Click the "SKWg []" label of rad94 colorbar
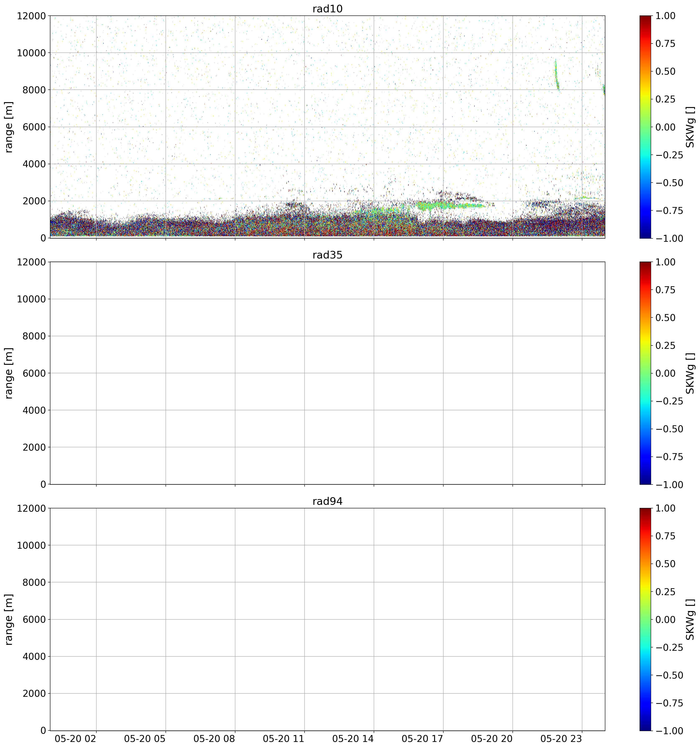Image resolution: width=700 pixels, height=748 pixels. tap(690, 619)
